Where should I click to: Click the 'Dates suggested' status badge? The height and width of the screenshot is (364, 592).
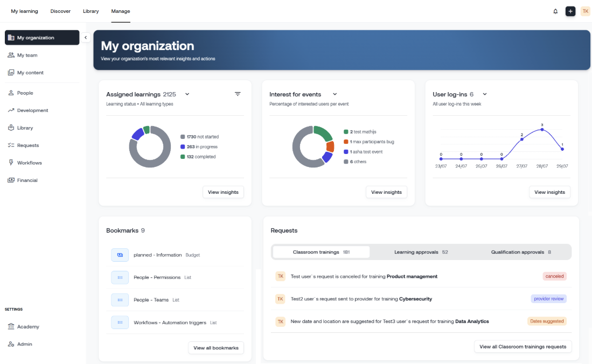click(x=547, y=321)
